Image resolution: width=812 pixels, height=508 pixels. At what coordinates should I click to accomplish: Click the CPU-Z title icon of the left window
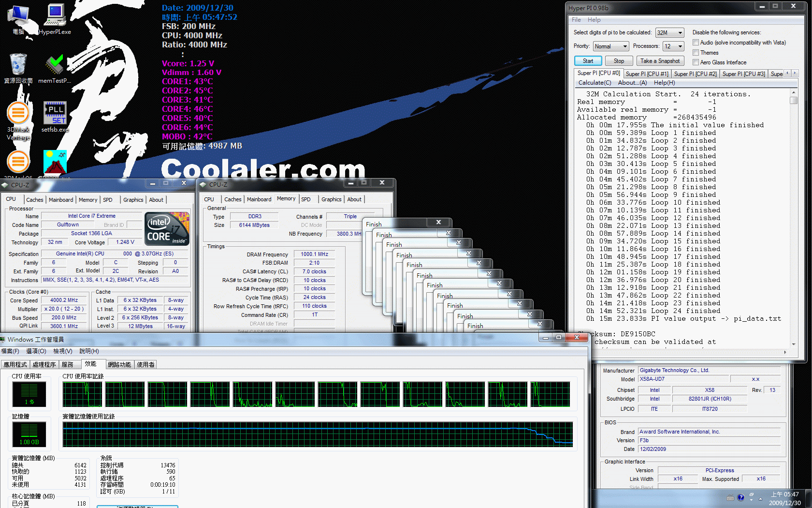(x=5, y=185)
